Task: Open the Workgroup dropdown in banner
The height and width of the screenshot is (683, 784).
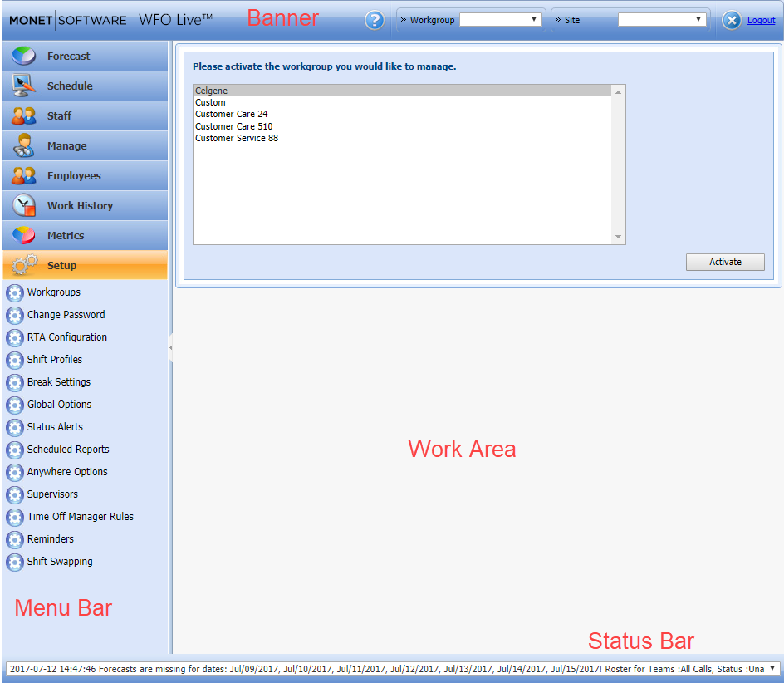Action: [501, 20]
